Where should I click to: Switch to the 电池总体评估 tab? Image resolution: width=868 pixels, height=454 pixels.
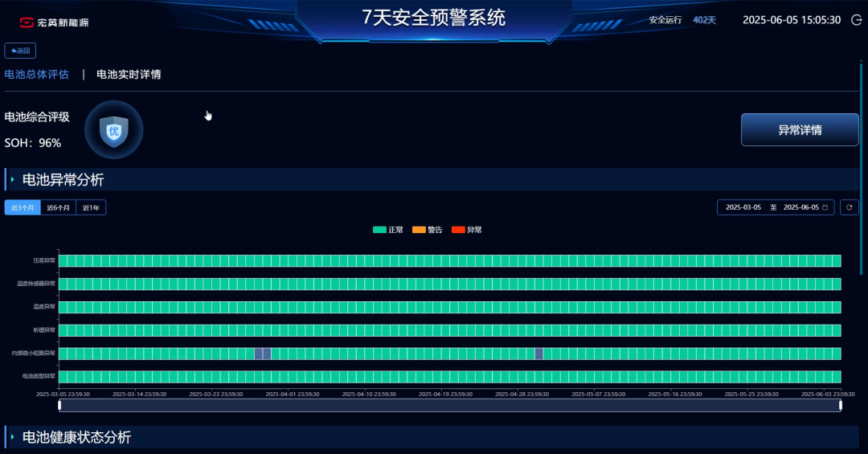tap(36, 75)
